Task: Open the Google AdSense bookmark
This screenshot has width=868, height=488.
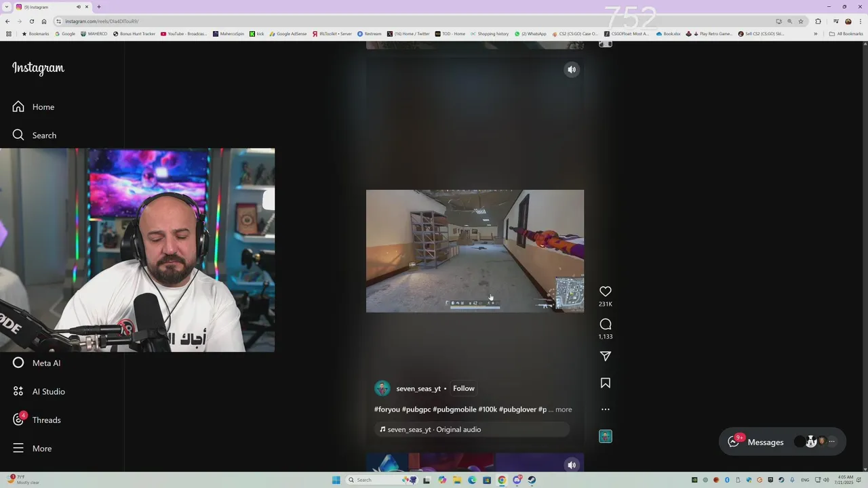Action: [x=288, y=33]
